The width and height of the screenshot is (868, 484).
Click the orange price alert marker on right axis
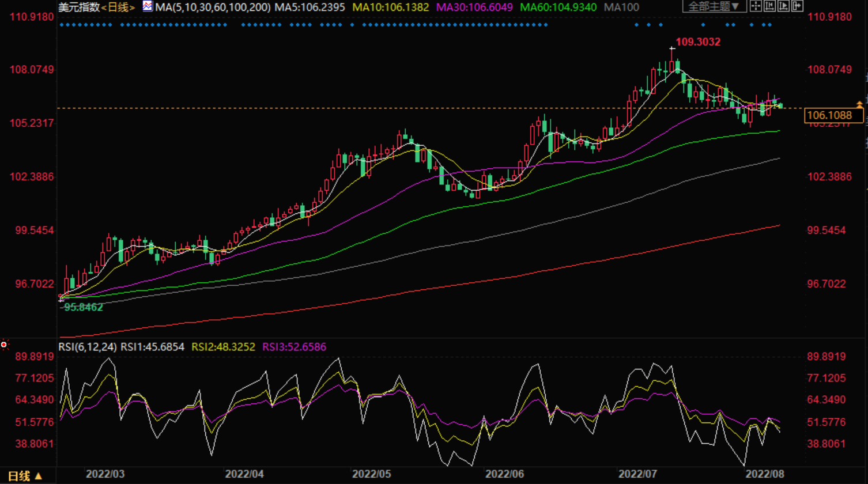tap(860, 104)
